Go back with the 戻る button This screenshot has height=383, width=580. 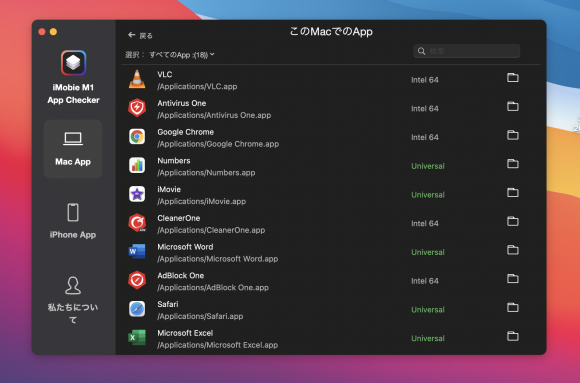coord(140,35)
